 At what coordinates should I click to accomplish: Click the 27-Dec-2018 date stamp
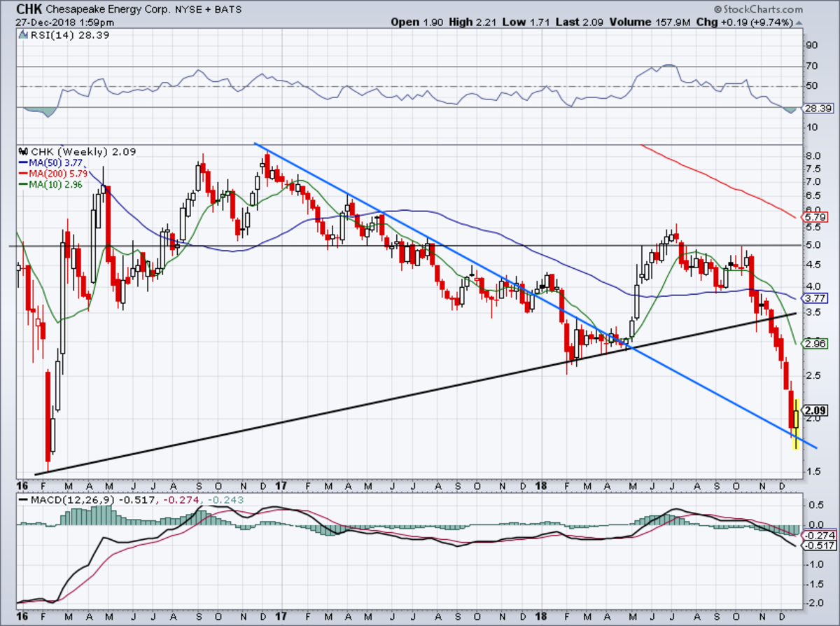(x=39, y=22)
